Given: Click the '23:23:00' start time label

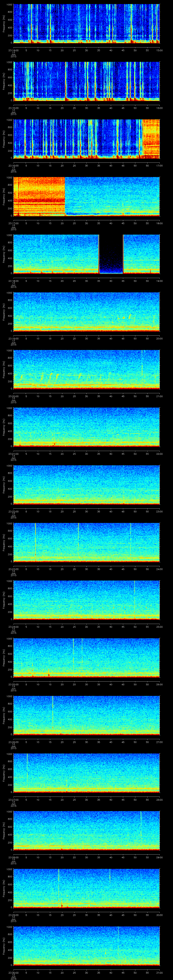Looking at the screenshot, I should point(13,569).
